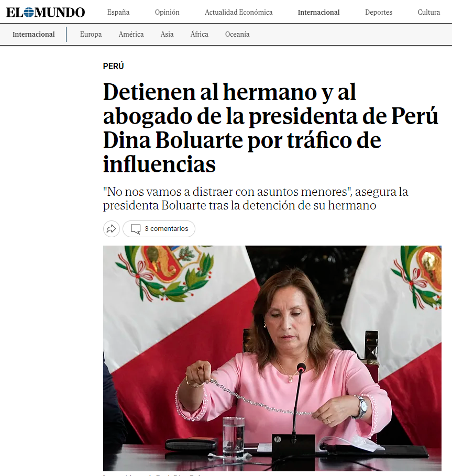The height and width of the screenshot is (476, 452).
Task: Select the Europa subsection tab
Action: tap(91, 35)
